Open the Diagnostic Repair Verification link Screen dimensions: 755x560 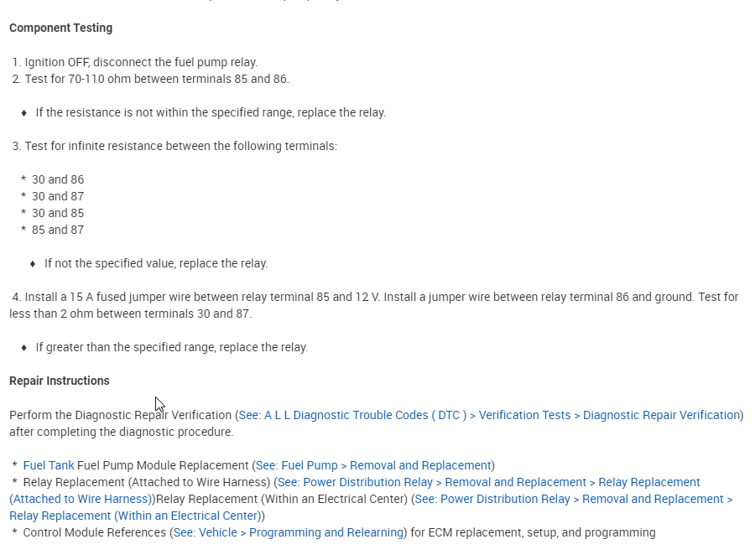(x=489, y=415)
